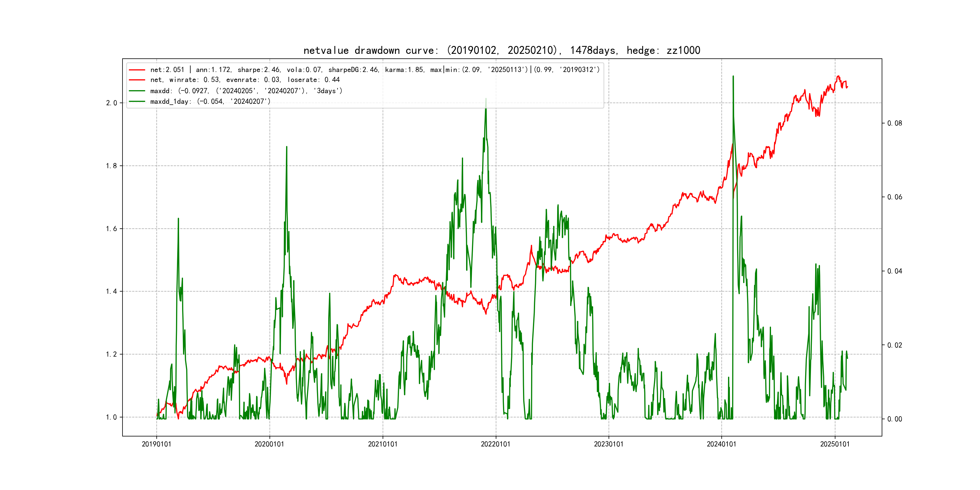This screenshot has width=980, height=490.
Task: Click the 2.0 left y-axis tick label
Action: coord(112,103)
